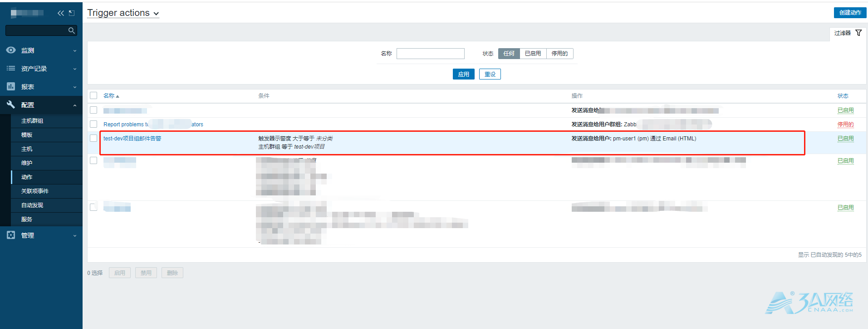Viewport: 868px width, 329px height.
Task: Open the Trigger actions dropdown
Action: coord(123,13)
